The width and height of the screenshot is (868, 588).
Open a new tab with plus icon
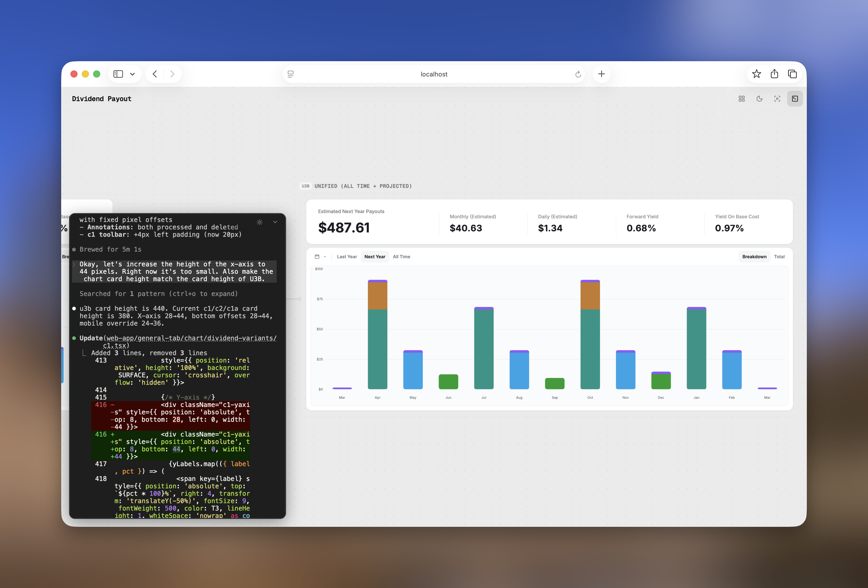point(601,74)
